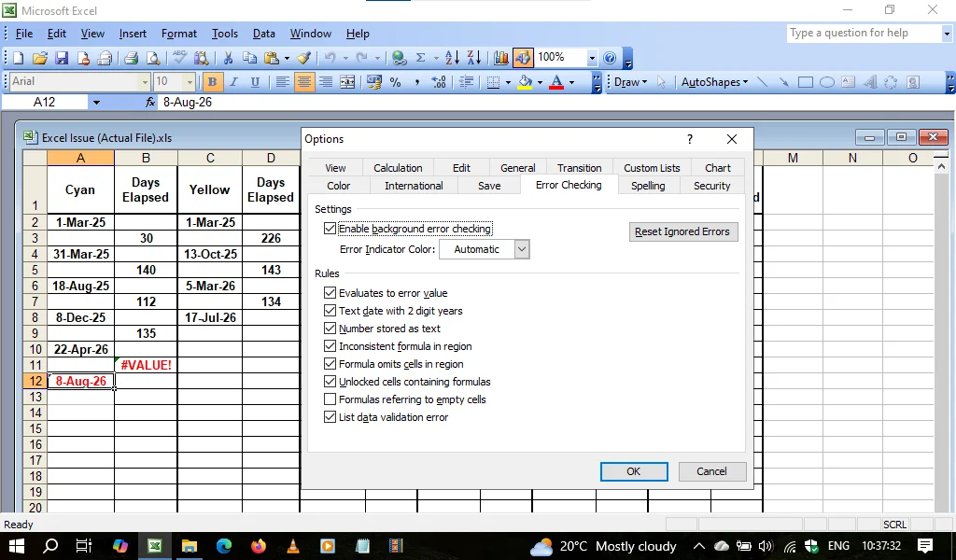Expand the Paste options arrow
Viewport: 956px width, 560px height.
tap(287, 58)
